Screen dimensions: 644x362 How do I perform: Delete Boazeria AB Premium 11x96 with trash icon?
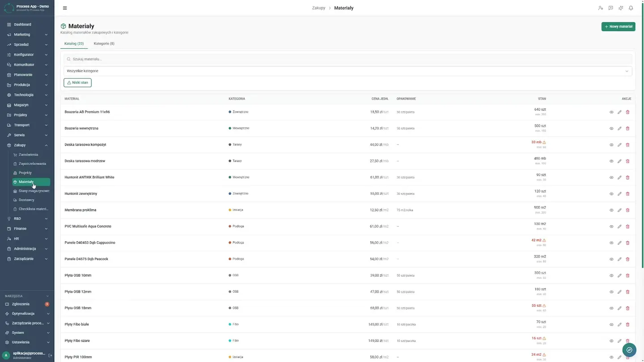(x=627, y=112)
